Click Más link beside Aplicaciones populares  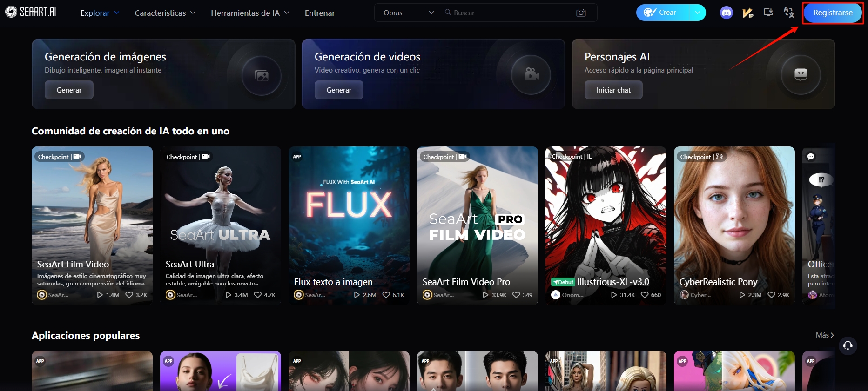(x=824, y=335)
